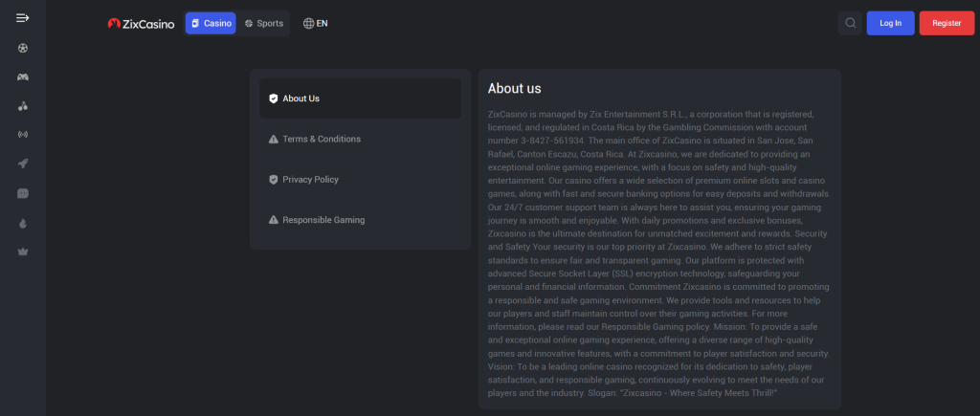Open the EN language dropdown
Screen dimensions: 980x416
(x=315, y=23)
